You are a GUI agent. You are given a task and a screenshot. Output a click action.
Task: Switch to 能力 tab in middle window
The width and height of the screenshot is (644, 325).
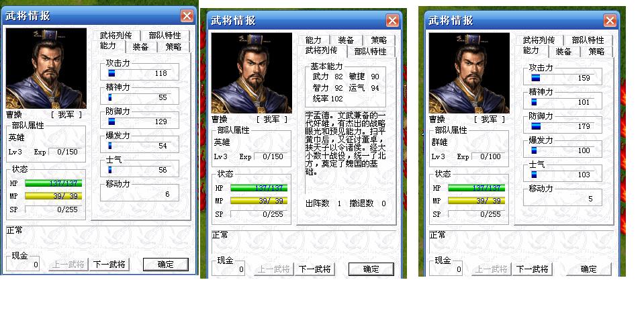point(314,40)
